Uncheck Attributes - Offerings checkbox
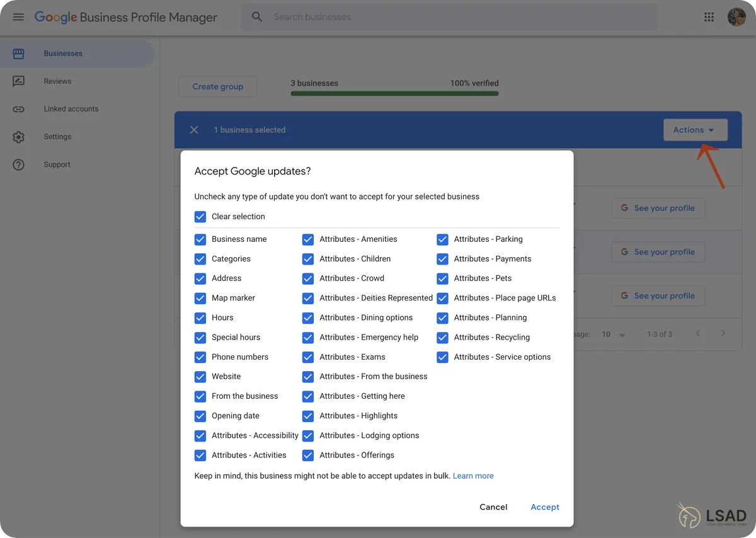Viewport: 756px width, 538px height. (x=308, y=455)
